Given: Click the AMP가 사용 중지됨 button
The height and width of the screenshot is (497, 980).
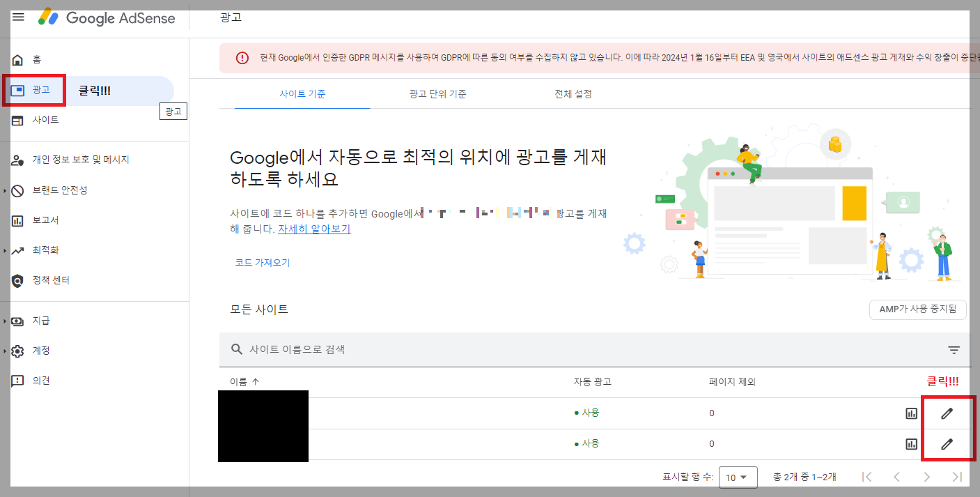Looking at the screenshot, I should click(x=917, y=309).
